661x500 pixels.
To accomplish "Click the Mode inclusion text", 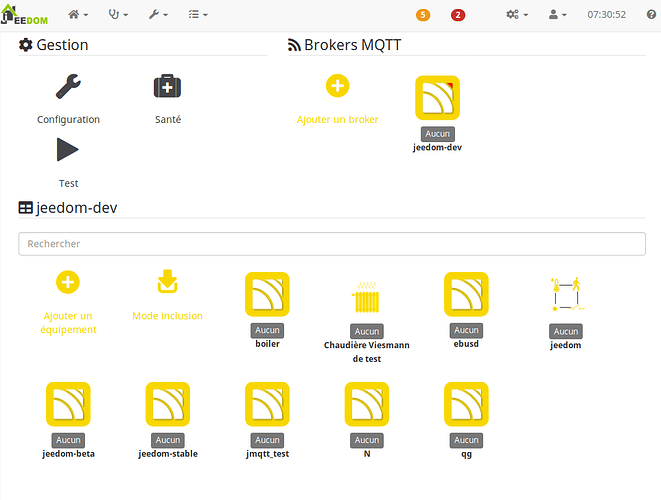I will click(167, 316).
